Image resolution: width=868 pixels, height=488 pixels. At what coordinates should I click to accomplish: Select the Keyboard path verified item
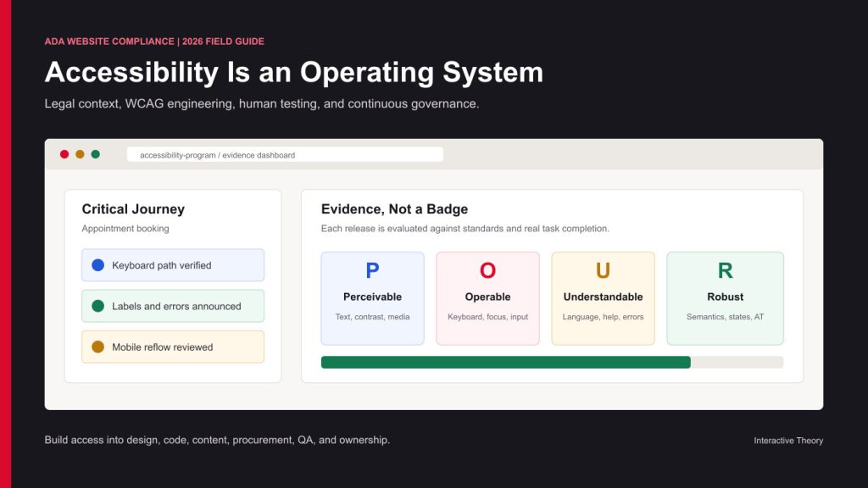click(173, 265)
